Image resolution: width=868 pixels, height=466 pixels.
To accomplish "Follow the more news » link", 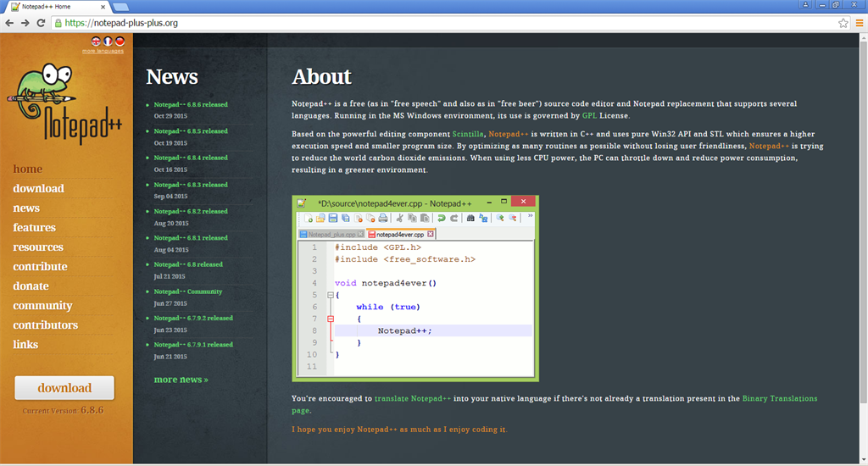I will tap(181, 380).
